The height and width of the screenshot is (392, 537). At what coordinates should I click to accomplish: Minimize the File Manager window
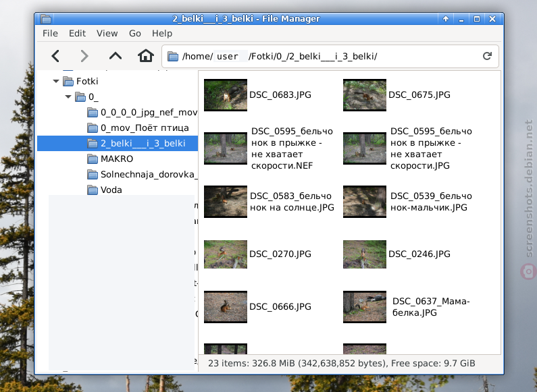point(461,19)
